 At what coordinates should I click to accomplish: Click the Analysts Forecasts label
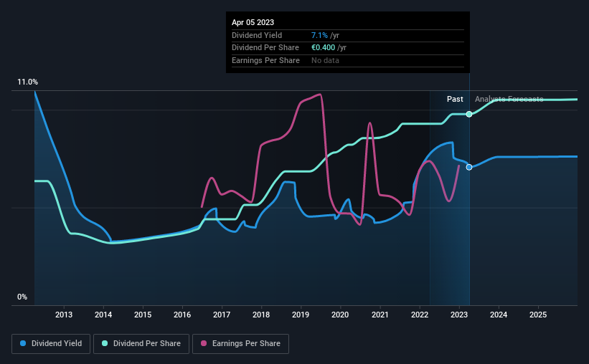coord(509,99)
